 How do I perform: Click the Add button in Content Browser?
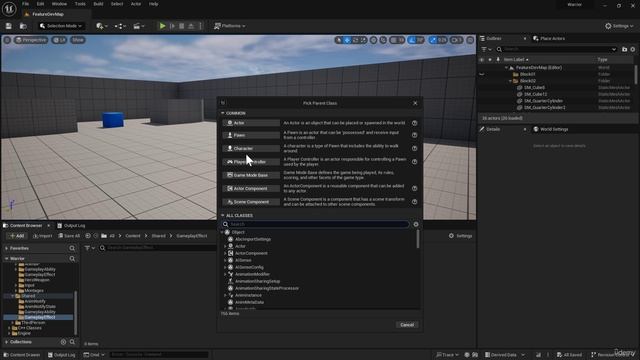[17, 236]
